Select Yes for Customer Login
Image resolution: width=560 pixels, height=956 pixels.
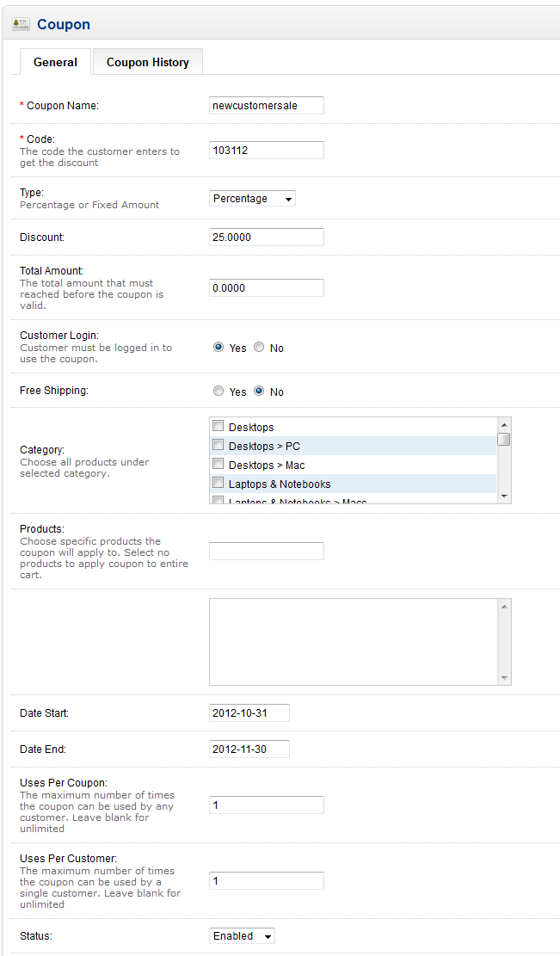(x=218, y=348)
